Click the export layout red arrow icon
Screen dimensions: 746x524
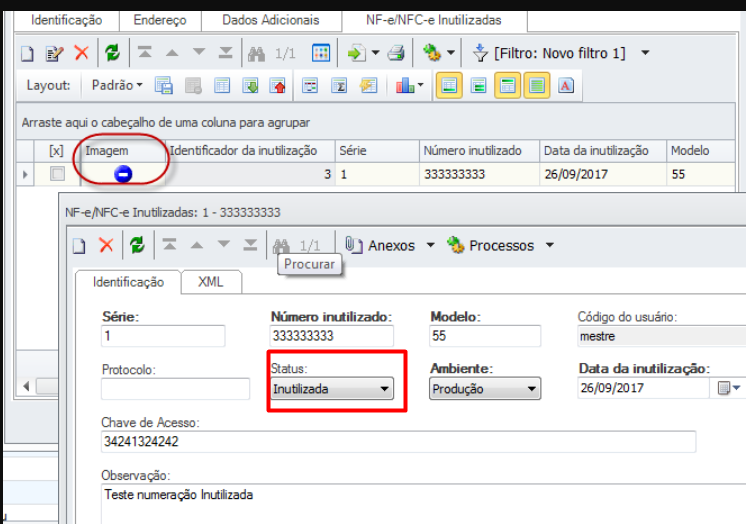(x=278, y=86)
